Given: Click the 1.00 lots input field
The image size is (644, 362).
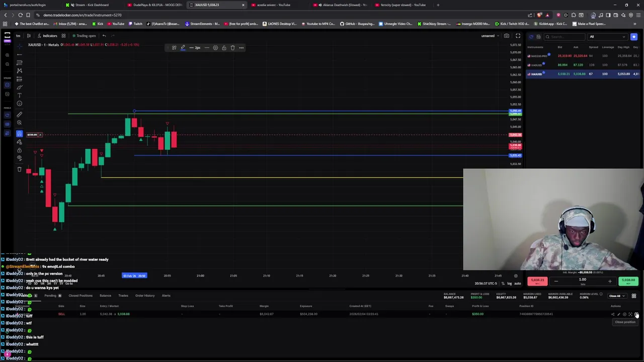Looking at the screenshot, I should point(583,280).
